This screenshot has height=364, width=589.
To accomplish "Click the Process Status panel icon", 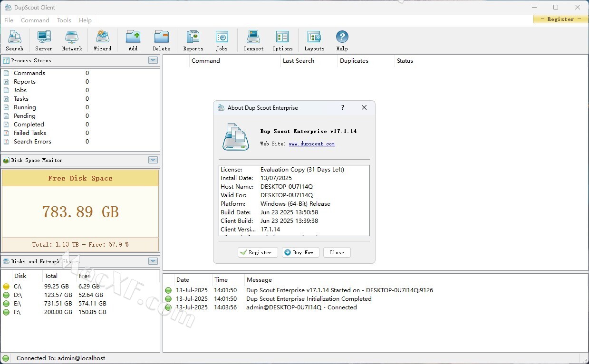I will [6, 60].
